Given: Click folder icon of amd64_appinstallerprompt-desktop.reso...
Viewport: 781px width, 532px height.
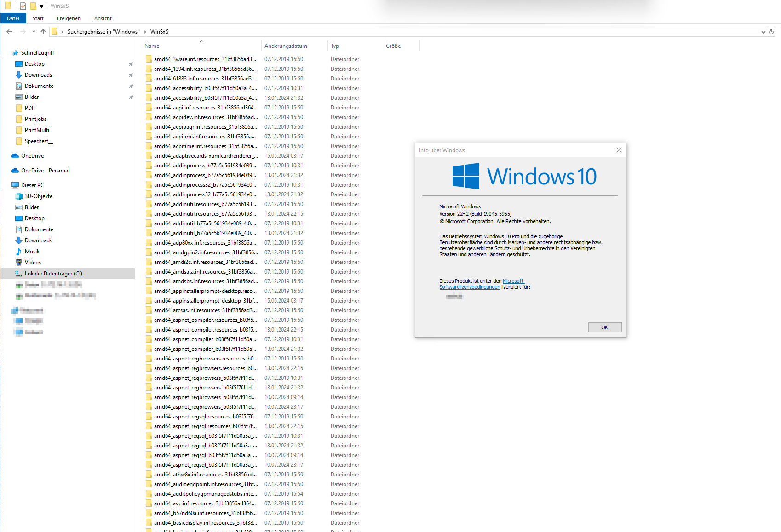Looking at the screenshot, I should 149,291.
